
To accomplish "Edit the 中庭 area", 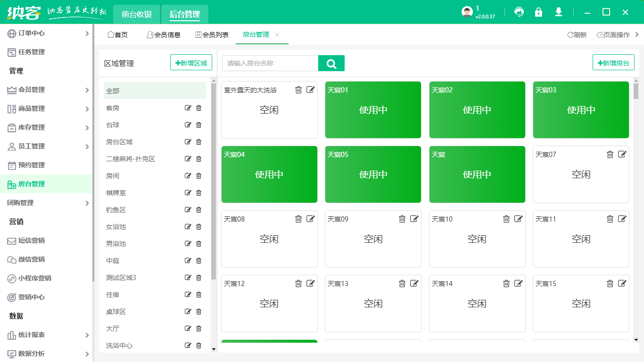I will click(x=188, y=261).
